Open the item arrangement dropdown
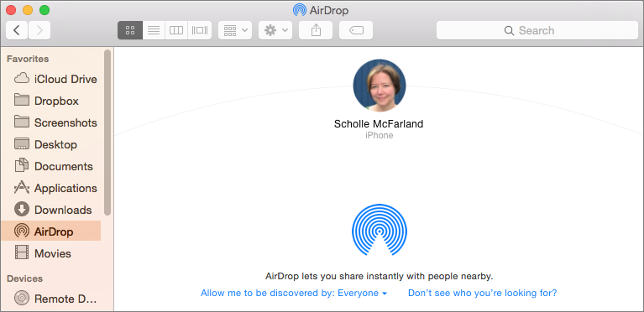This screenshot has width=644, height=312. click(235, 30)
